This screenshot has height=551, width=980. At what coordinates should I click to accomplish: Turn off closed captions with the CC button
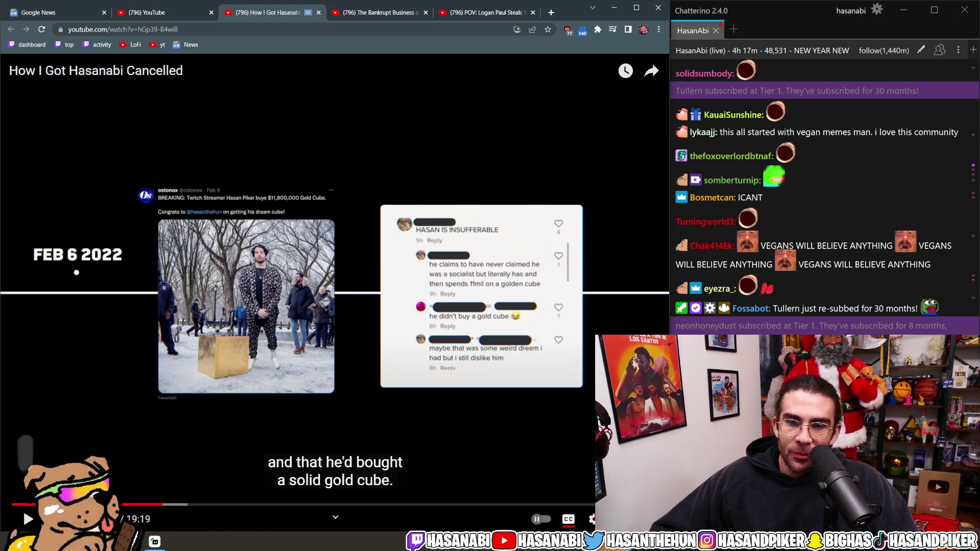568,518
